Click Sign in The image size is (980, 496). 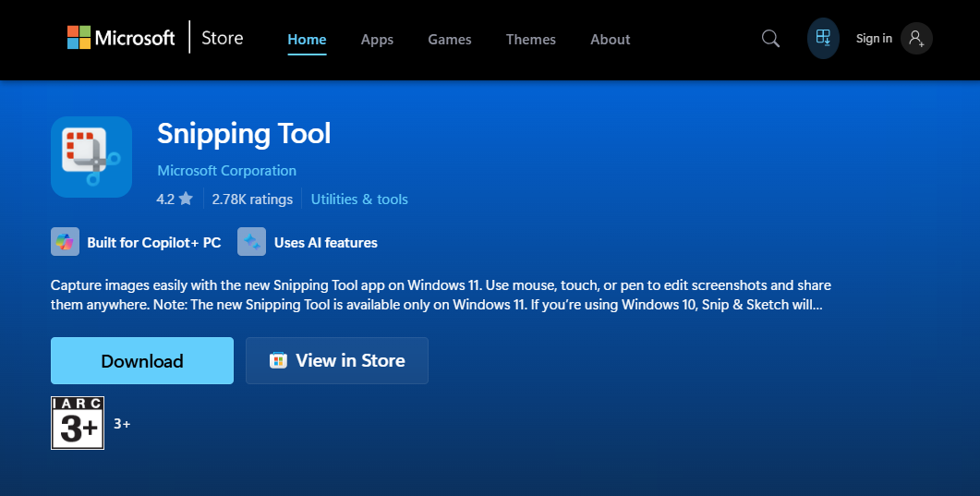coord(874,38)
